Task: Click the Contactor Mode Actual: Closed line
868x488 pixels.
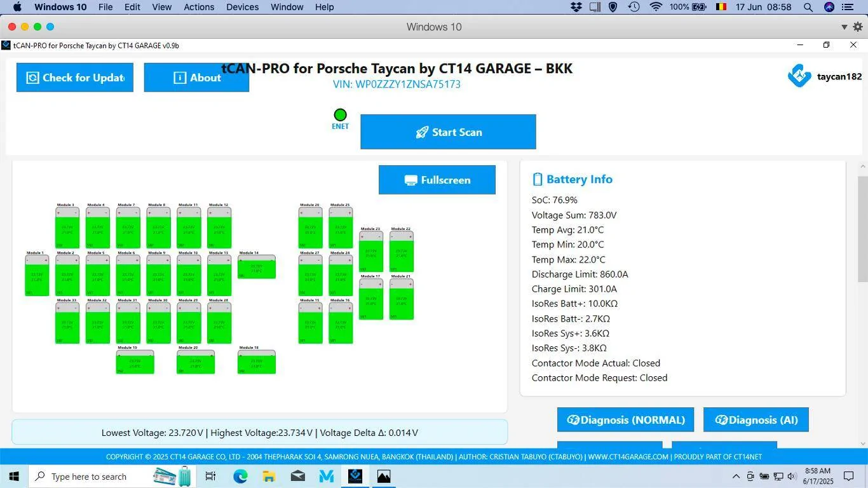Action: click(596, 363)
